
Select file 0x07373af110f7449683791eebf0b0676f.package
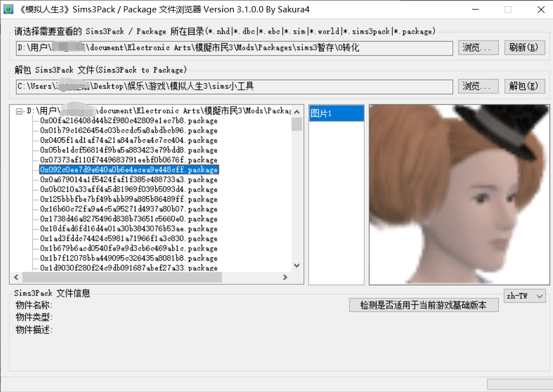129,160
